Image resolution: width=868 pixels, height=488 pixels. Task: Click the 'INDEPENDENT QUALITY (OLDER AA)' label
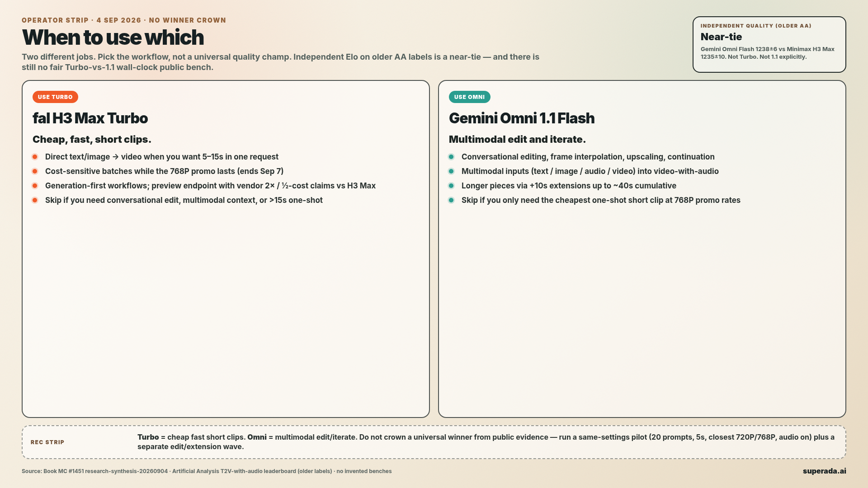756,26
